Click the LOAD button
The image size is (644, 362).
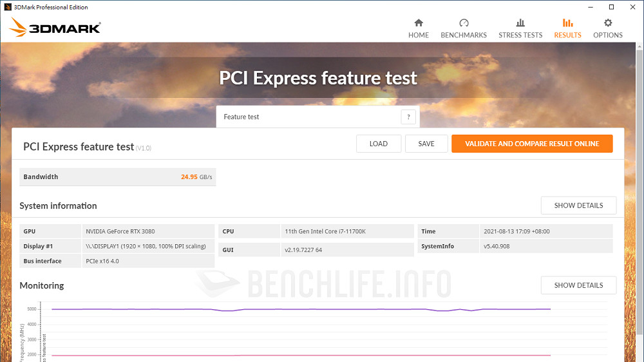click(x=379, y=144)
